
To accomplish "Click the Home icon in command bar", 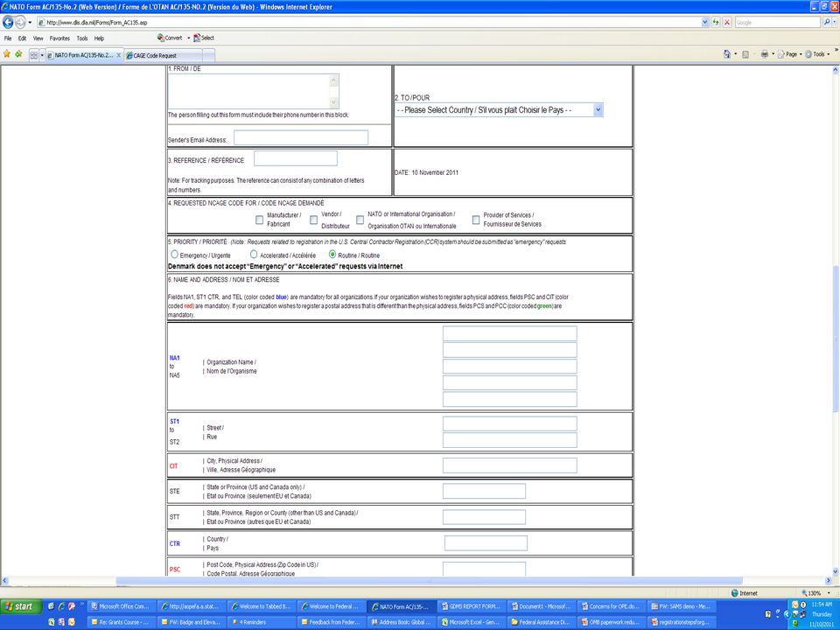I will 727,54.
